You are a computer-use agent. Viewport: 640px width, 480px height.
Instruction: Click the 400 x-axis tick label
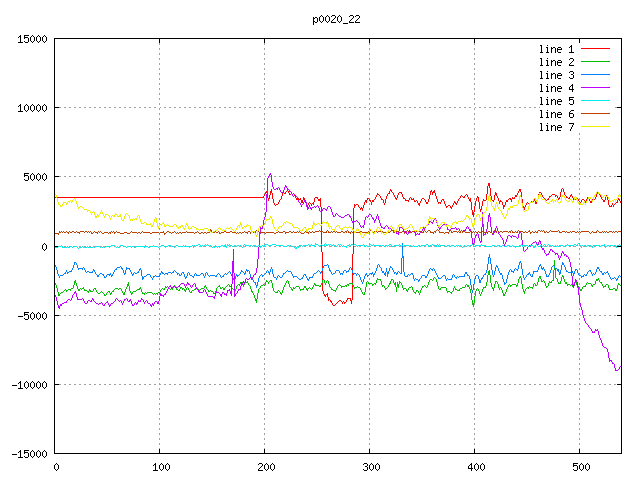pyautogui.click(x=474, y=467)
